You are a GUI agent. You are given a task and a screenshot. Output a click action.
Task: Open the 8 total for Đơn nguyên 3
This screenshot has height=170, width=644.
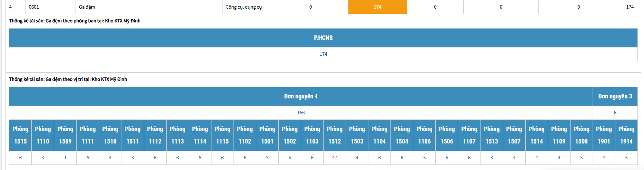pos(615,113)
